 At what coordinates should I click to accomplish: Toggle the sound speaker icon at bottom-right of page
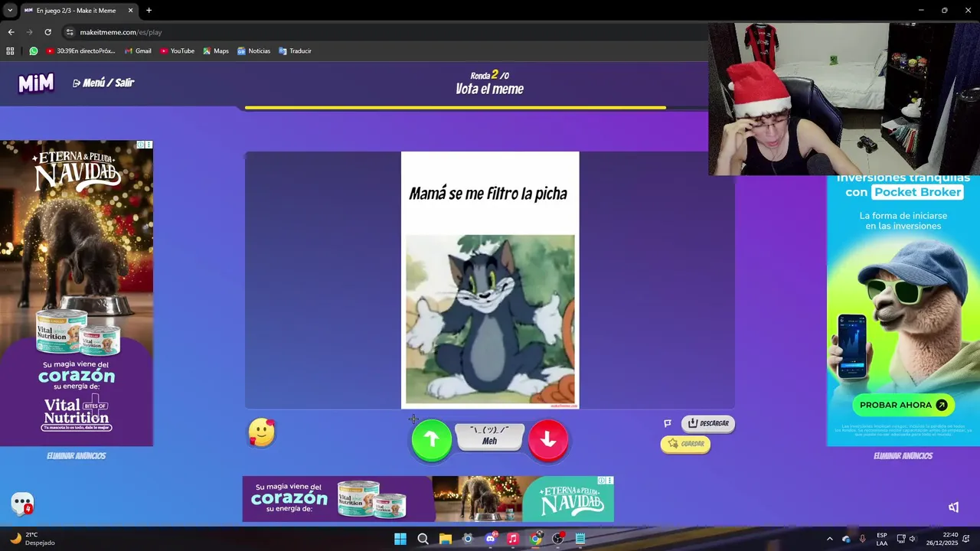point(953,507)
